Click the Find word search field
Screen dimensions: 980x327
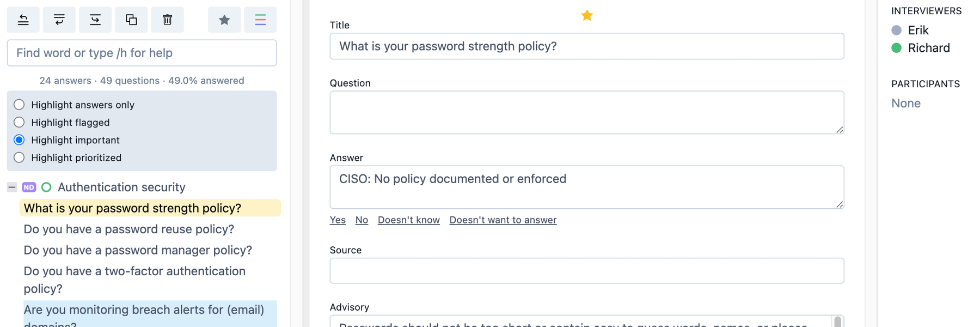click(x=142, y=53)
